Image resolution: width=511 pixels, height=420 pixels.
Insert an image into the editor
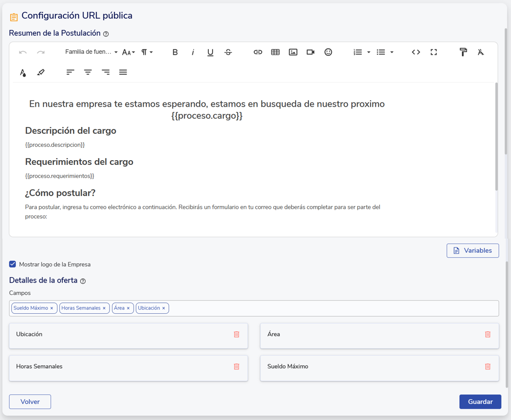293,52
